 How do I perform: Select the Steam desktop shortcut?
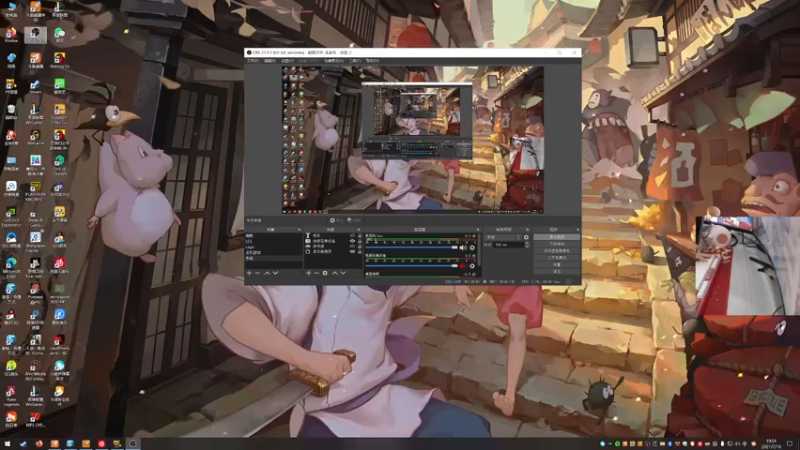click(x=35, y=86)
